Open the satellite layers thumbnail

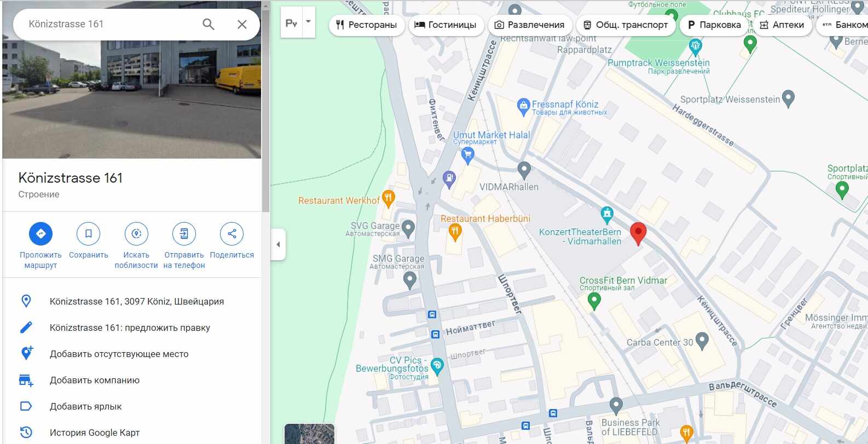tap(309, 434)
